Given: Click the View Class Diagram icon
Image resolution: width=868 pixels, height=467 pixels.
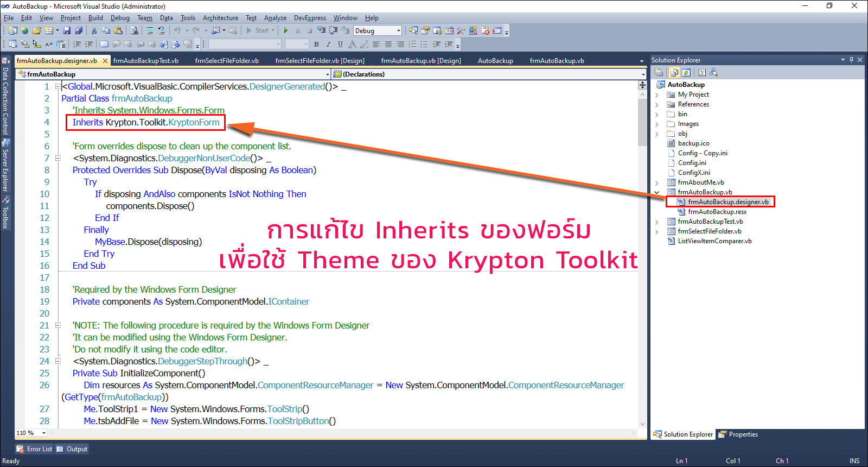Looking at the screenshot, I should pos(714,72).
